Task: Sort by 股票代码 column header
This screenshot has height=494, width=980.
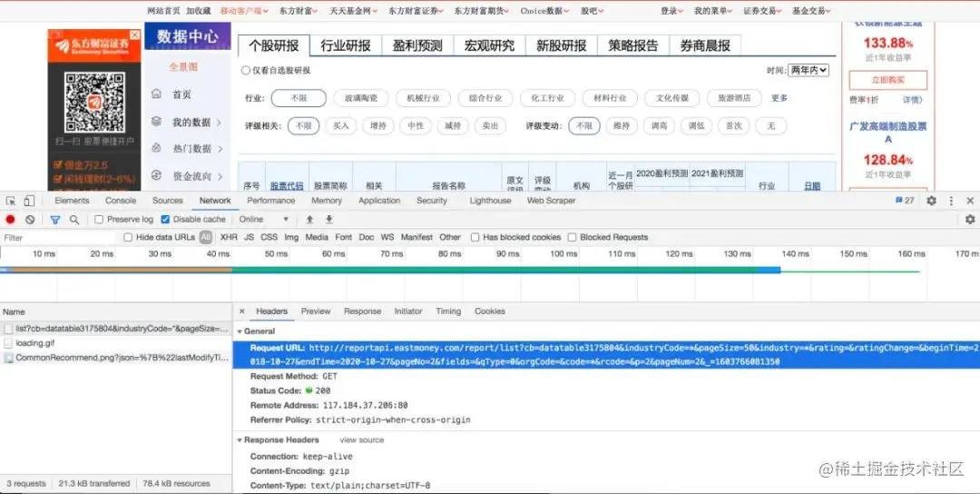Action: click(x=287, y=186)
